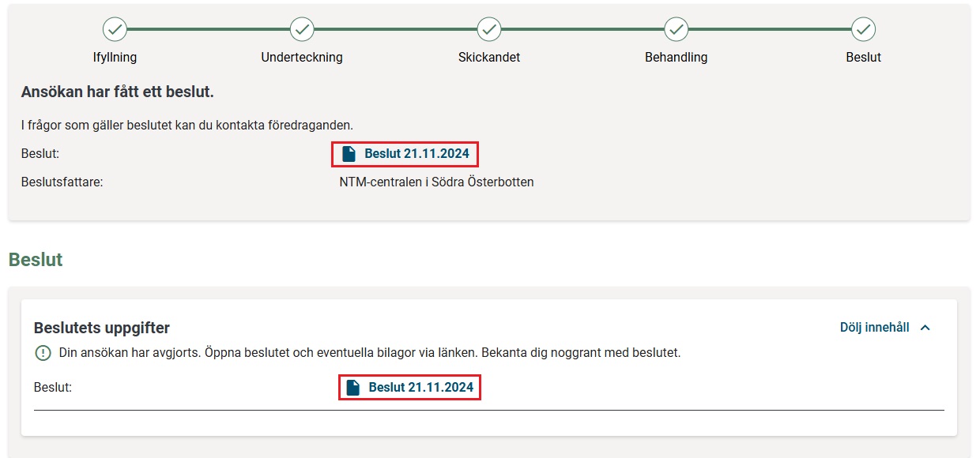Click 'NTM-centralen i Södra Österbotten' text
Screen dimensions: 980x458
[436, 182]
